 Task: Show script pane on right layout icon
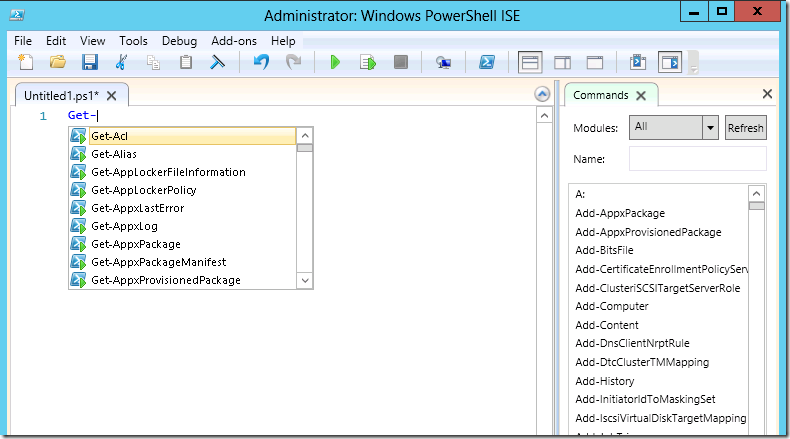click(x=562, y=62)
